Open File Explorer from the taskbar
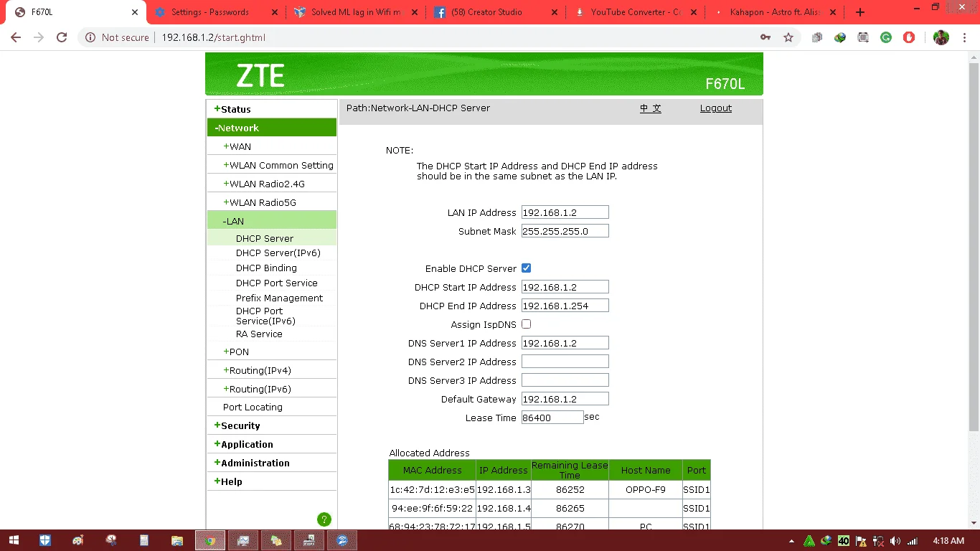 (x=177, y=540)
